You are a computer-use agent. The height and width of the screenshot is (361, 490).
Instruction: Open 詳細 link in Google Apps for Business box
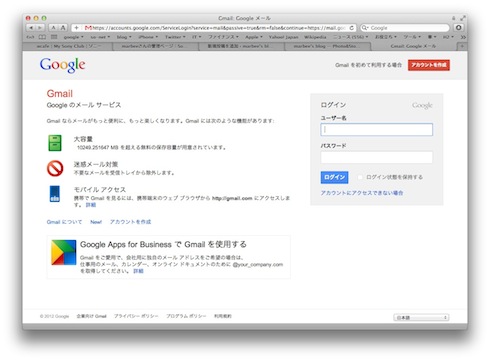pyautogui.click(x=138, y=271)
